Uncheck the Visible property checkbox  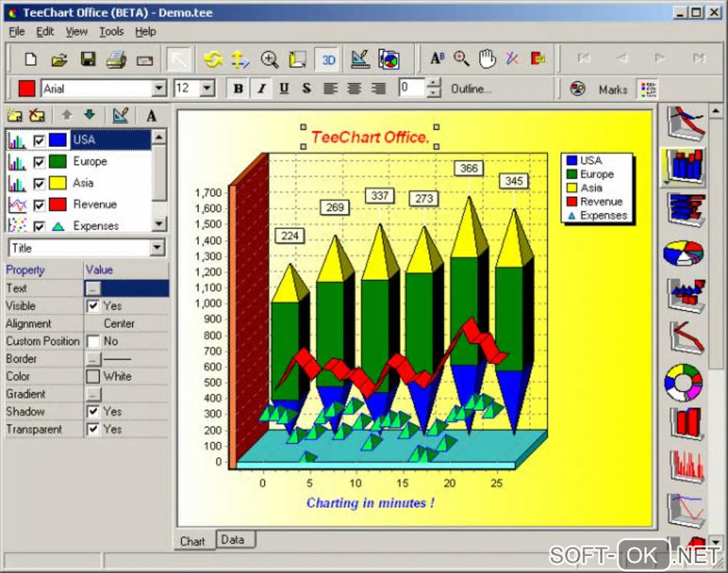click(93, 305)
